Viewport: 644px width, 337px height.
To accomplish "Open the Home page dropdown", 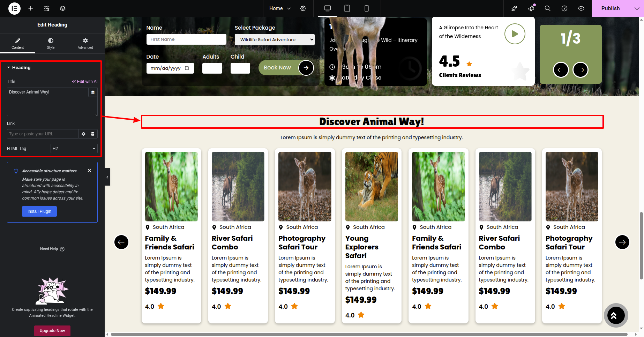I will coord(280,8).
